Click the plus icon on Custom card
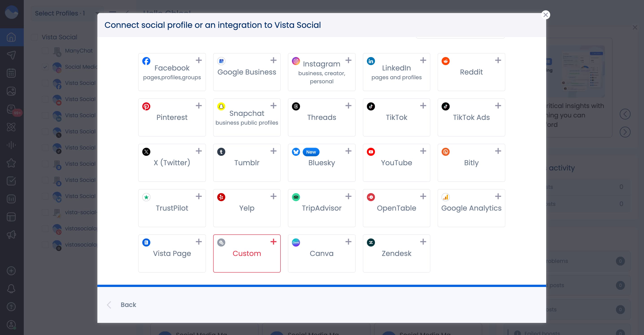The width and height of the screenshot is (644, 335). click(273, 241)
